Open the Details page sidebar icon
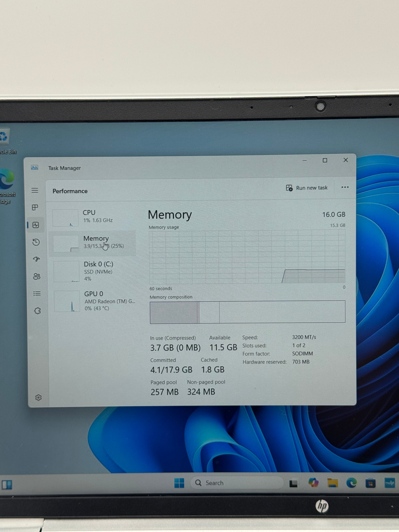This screenshot has height=532, width=399. pos(37,293)
